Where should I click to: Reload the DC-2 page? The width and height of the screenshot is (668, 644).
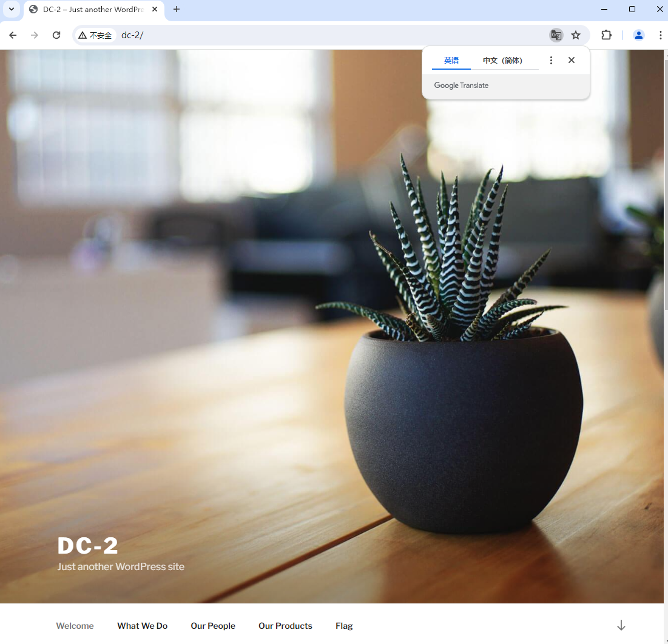(x=56, y=35)
